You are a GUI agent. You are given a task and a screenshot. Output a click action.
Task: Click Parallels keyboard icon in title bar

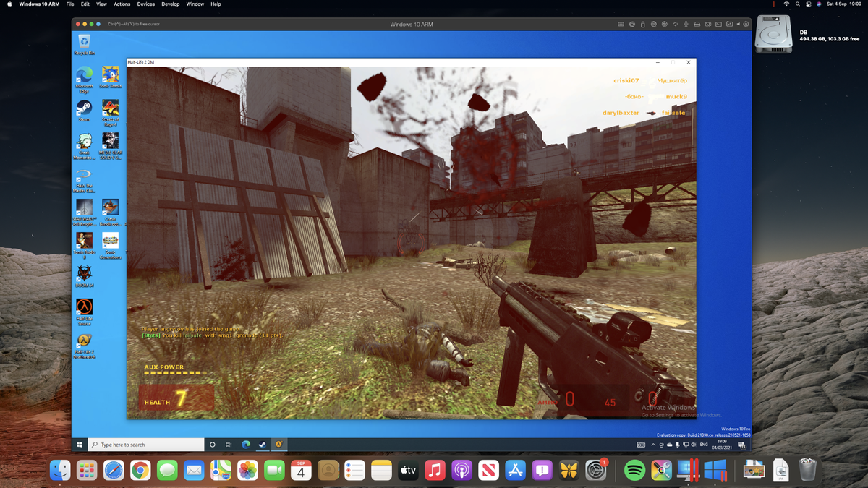pos(621,24)
